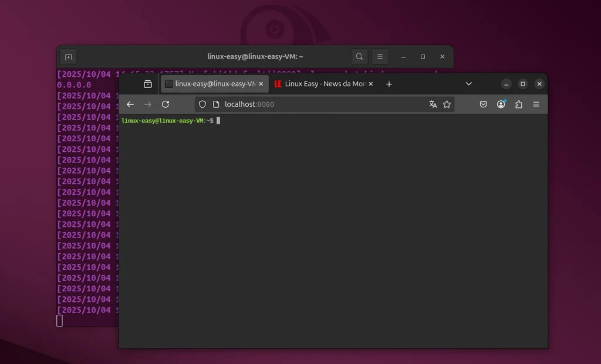Screen dimensions: 601x364
Task: Open the Firefox account icon
Action: [x=501, y=104]
